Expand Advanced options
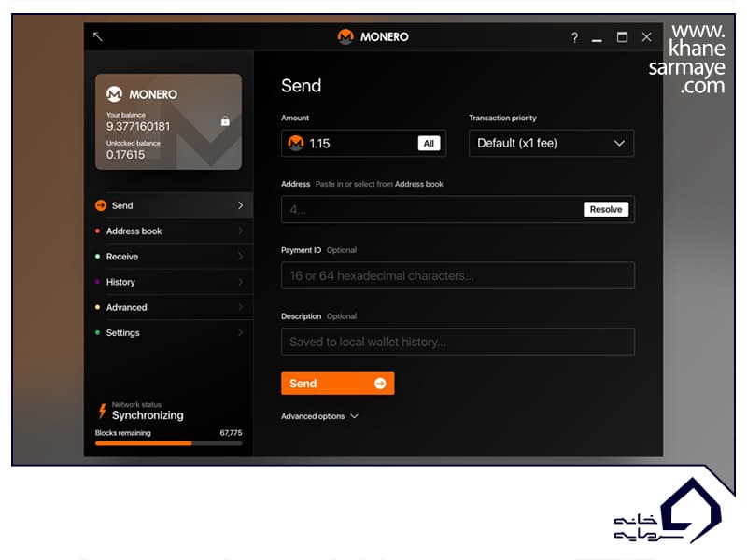 click(319, 416)
